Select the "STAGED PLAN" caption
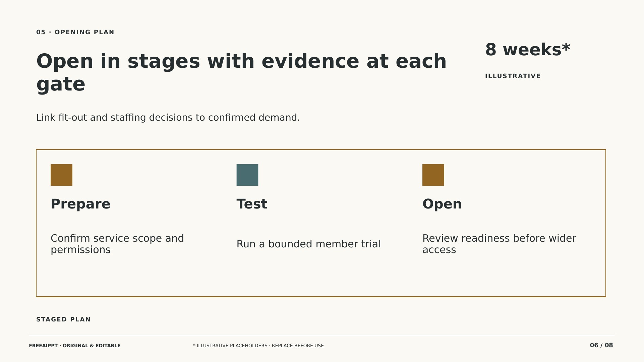The width and height of the screenshot is (644, 362). coord(63,319)
